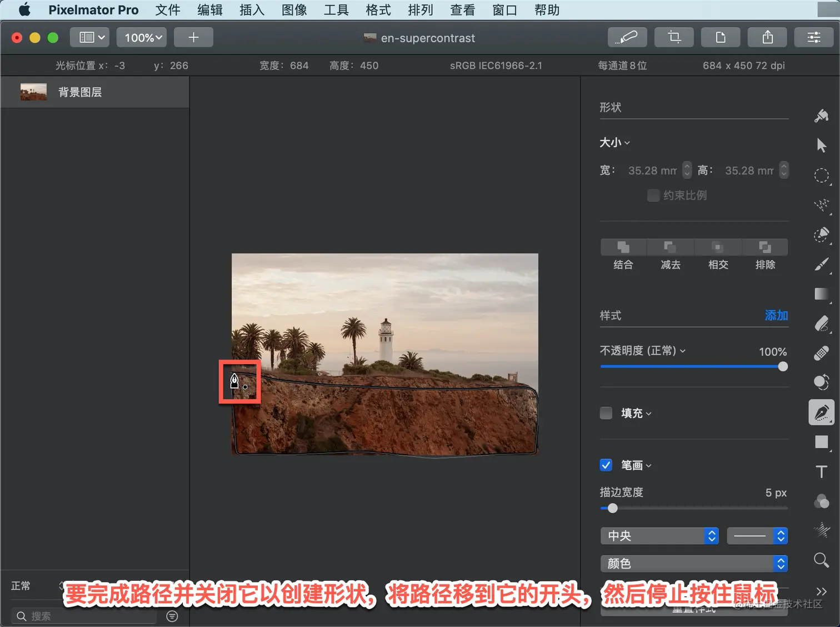Choose the rectangle Shape tool

point(821,442)
